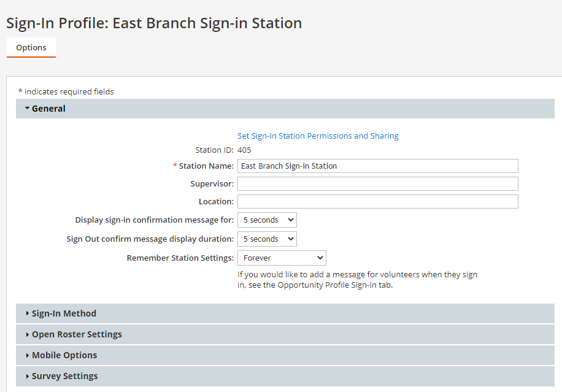Screen dimensions: 562x392
Task: Click the empty Supervisor field
Action: pyautogui.click(x=377, y=183)
